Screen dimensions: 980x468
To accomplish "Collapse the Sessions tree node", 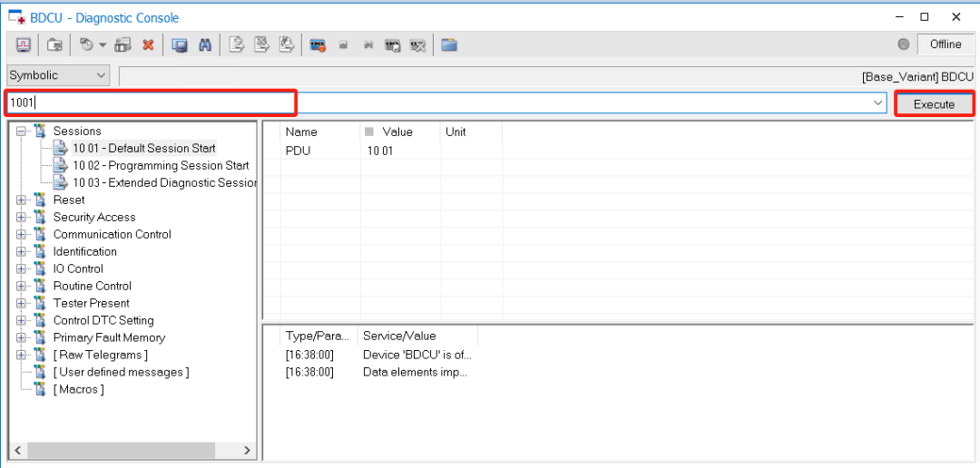I will [22, 132].
